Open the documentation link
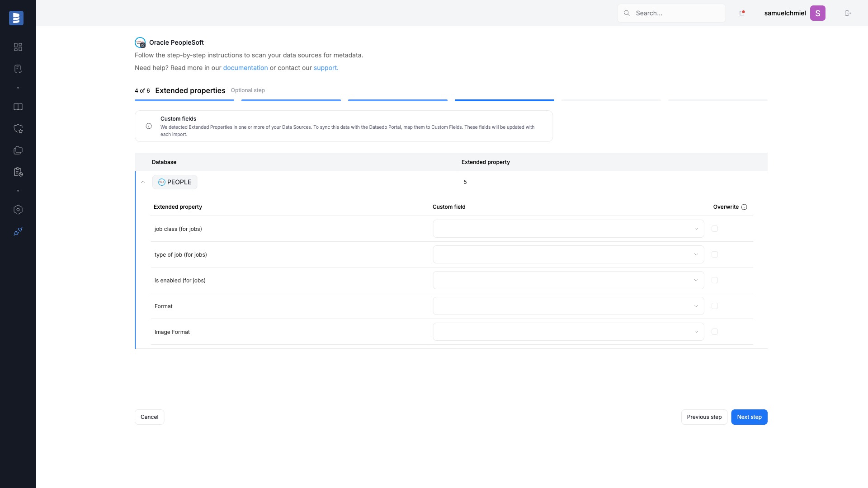Screen dimensions: 868x488 pyautogui.click(x=245, y=68)
